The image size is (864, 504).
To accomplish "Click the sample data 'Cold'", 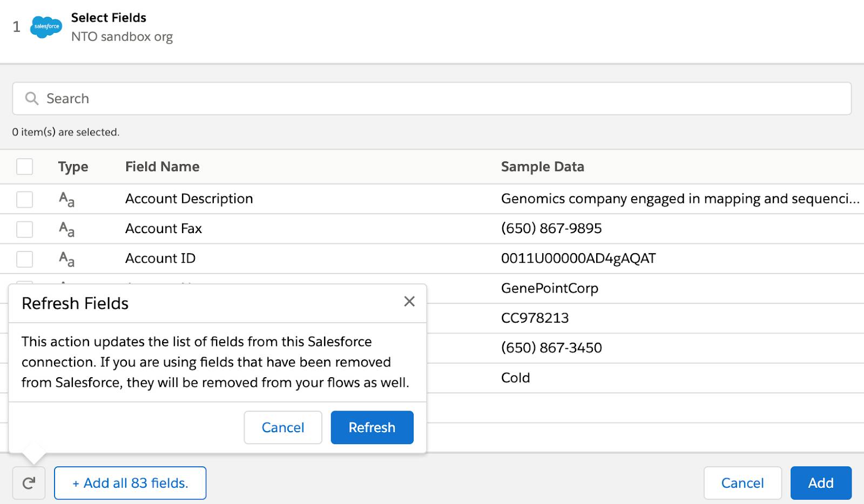I will 515,378.
